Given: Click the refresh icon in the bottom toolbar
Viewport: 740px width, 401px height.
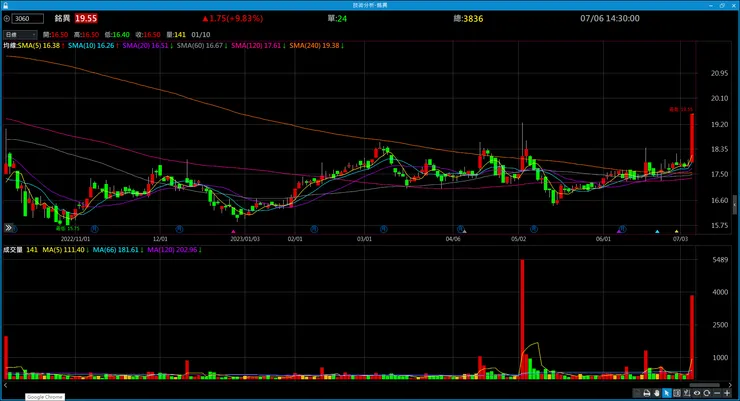Looking at the screenshot, I should coord(706,393).
